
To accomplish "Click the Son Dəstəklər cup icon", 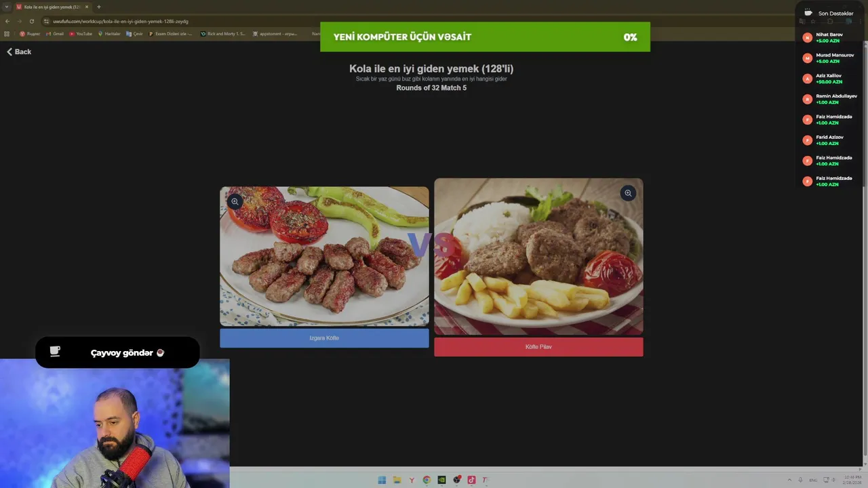I will [808, 13].
